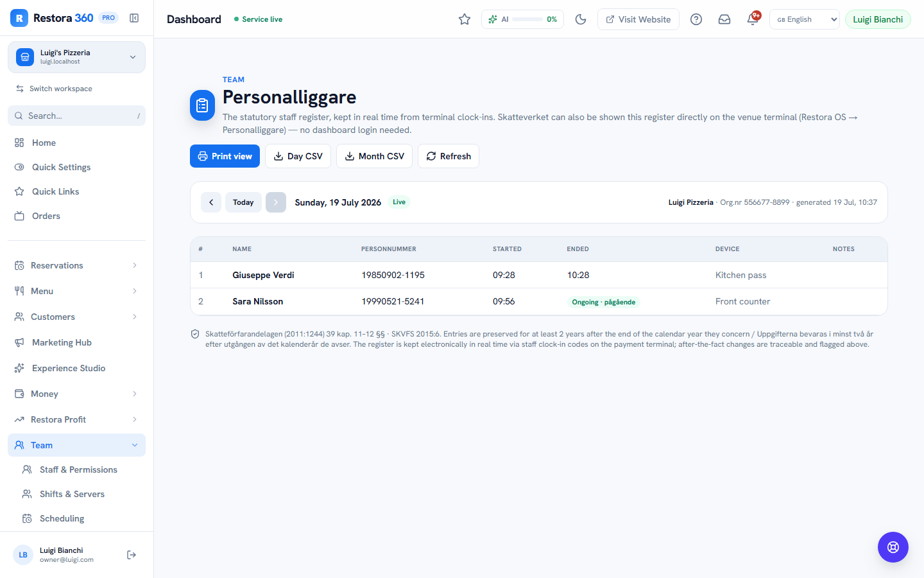Open Experience Studio sparkle item
The width and height of the screenshot is (924, 578).
coord(77,368)
